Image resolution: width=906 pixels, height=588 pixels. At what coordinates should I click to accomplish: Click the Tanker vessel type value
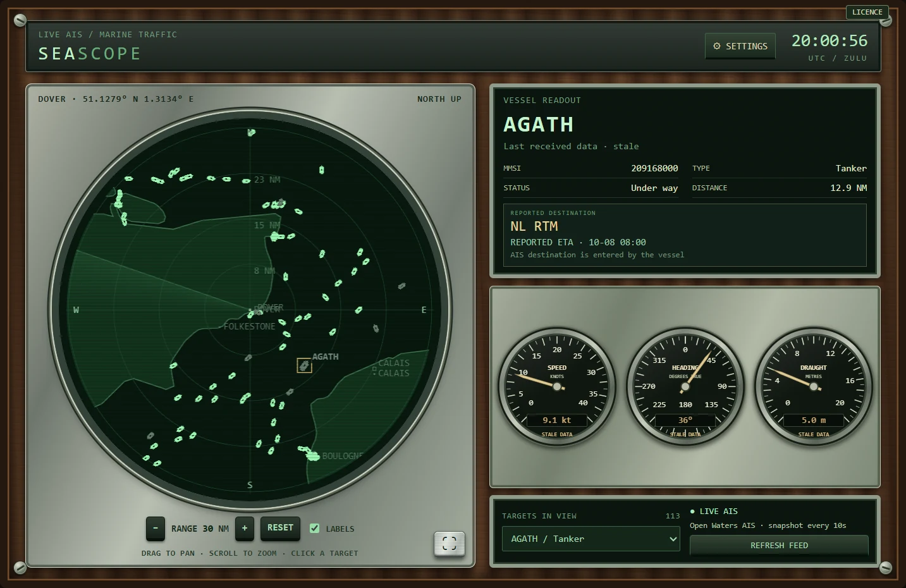pyautogui.click(x=851, y=168)
